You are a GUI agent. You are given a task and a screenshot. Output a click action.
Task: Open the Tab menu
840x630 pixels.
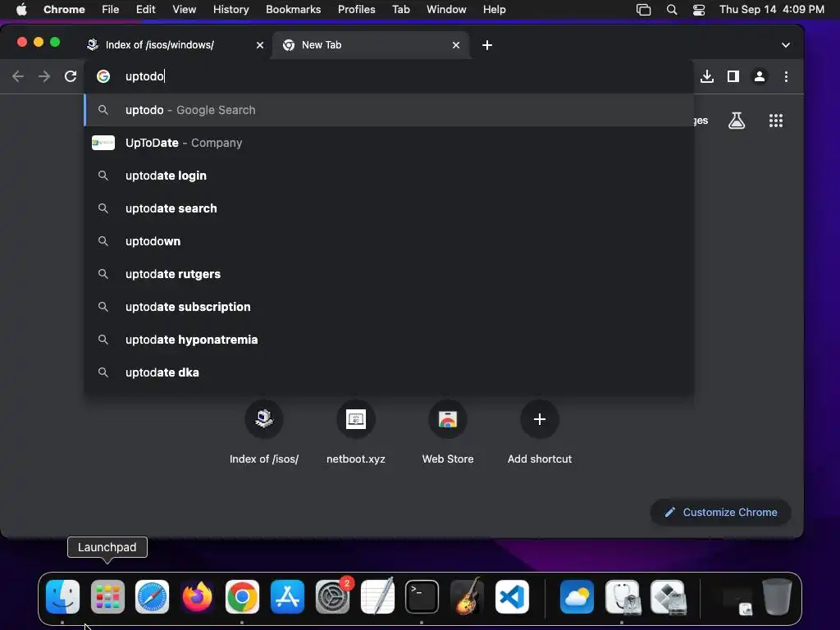point(401,9)
